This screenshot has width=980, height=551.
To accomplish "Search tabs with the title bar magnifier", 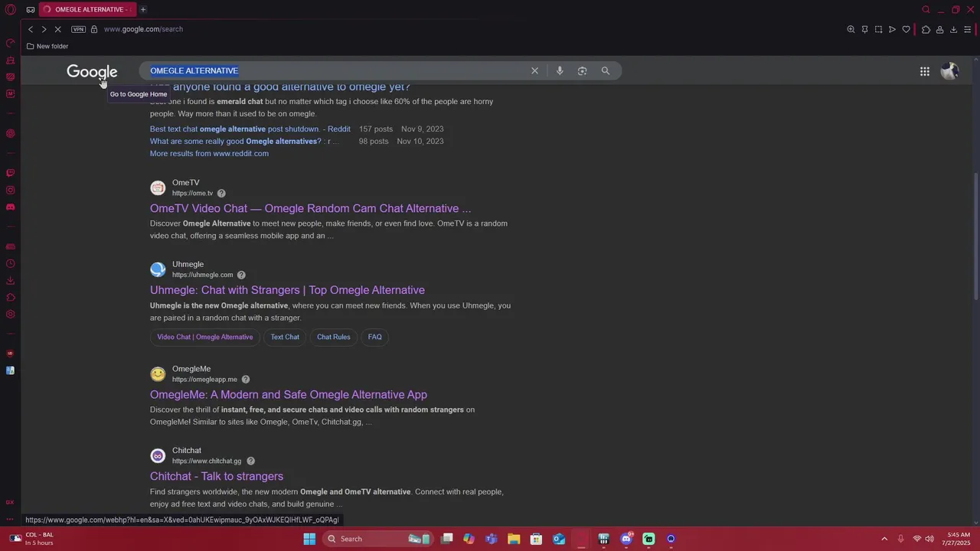I will point(926,9).
